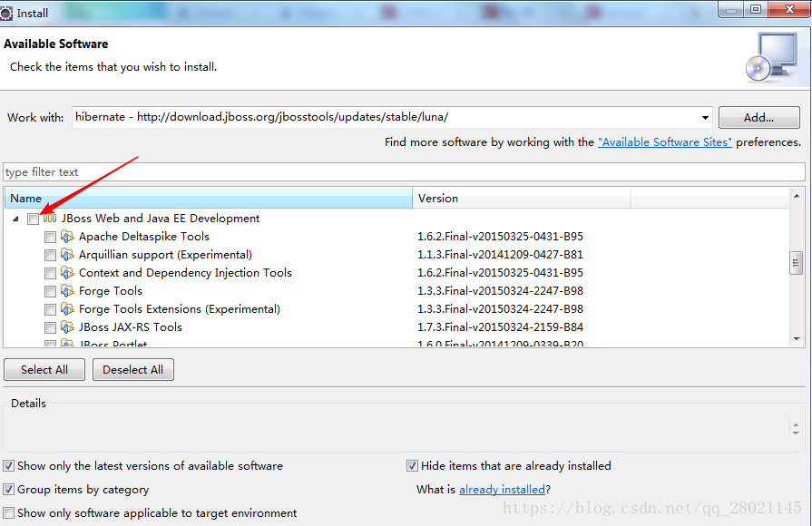Viewport: 812px width, 526px height.
Task: Open the Work with dropdown arrow
Action: coord(705,118)
